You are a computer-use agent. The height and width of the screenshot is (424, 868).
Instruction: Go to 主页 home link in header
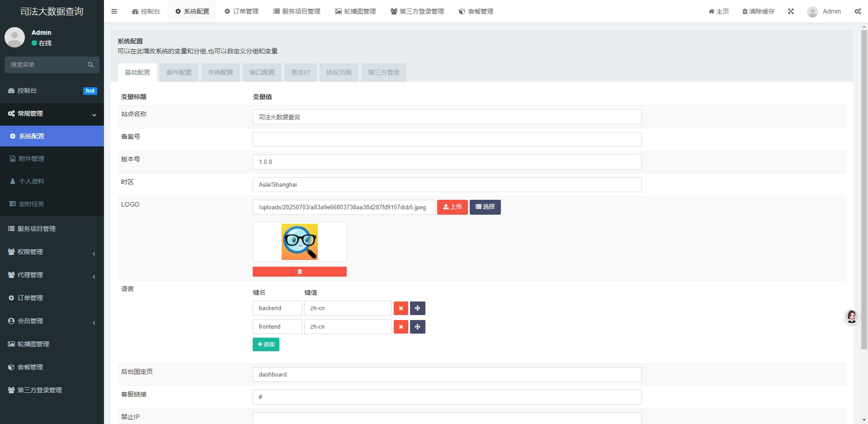719,11
